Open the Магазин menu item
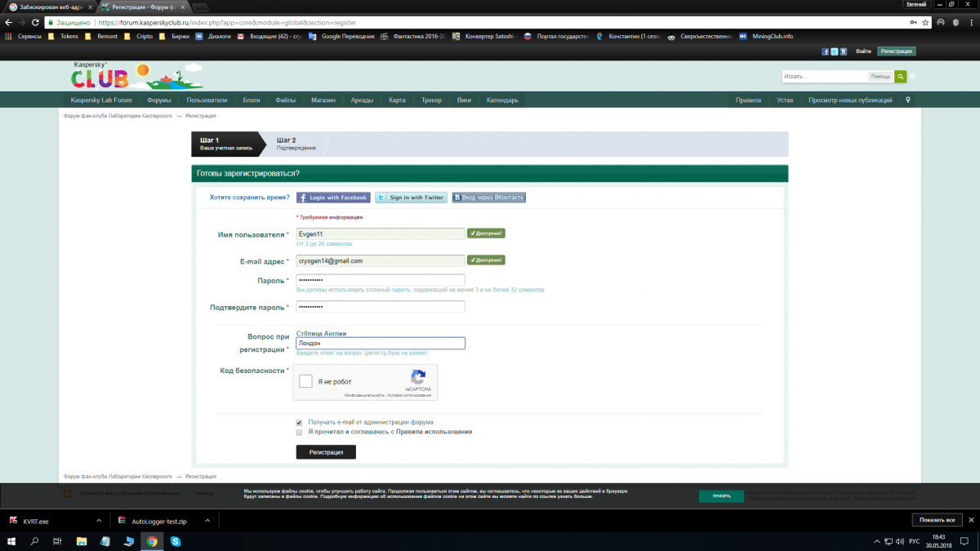Image resolution: width=980 pixels, height=551 pixels. coord(323,100)
